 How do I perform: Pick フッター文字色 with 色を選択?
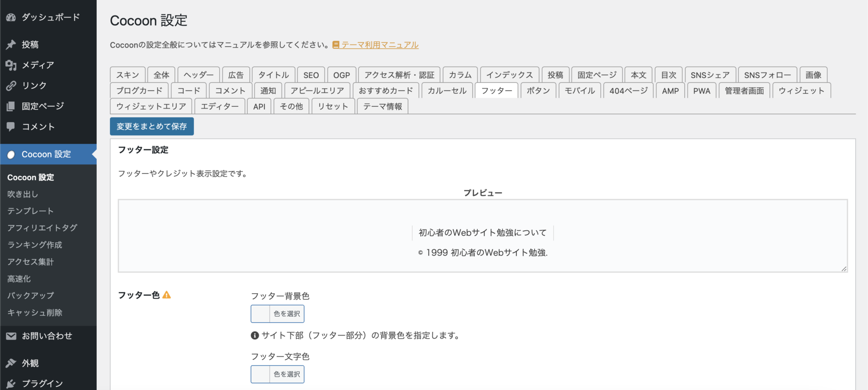[278, 374]
